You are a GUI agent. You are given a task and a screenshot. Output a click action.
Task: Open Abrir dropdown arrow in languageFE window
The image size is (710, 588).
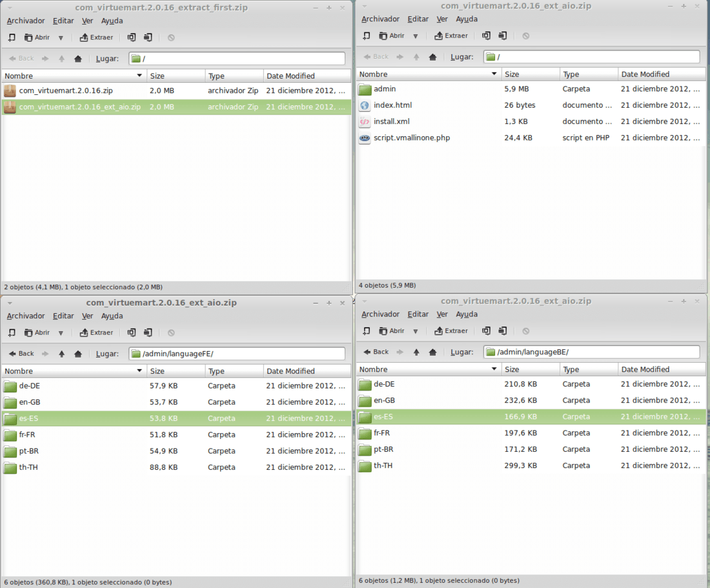[61, 333]
